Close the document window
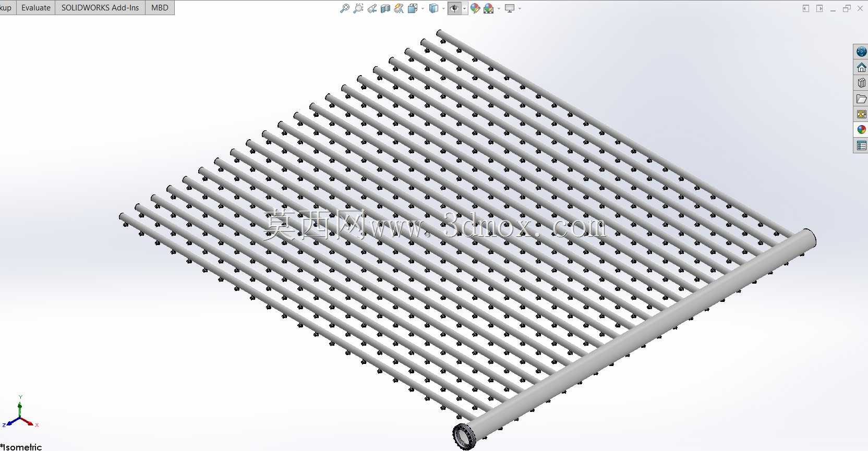Screen dimensions: 868x451 tap(860, 8)
